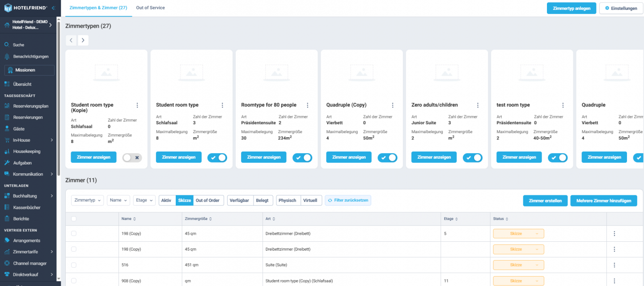Screen dimensions: 644x286
Task: Tick checkbox for room 198 (Copy) on floor 5
Action: (74, 233)
